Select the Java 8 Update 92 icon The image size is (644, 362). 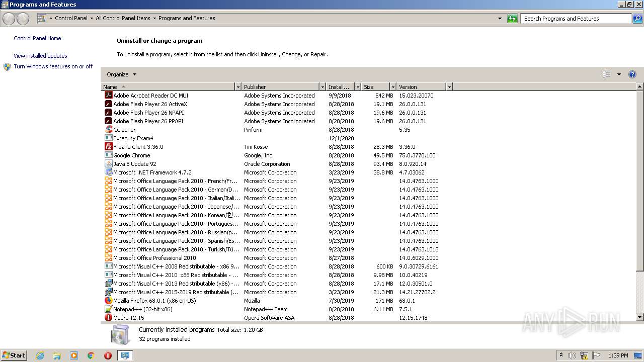click(108, 163)
